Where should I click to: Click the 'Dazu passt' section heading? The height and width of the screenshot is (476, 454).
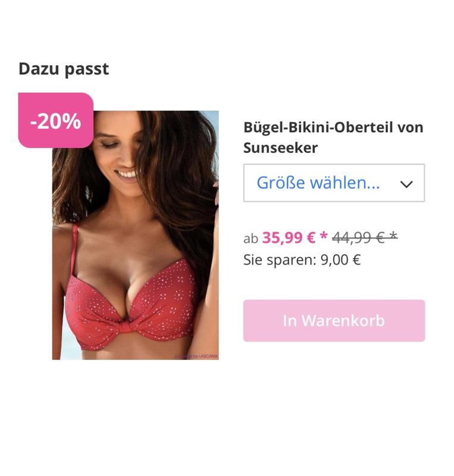[64, 69]
